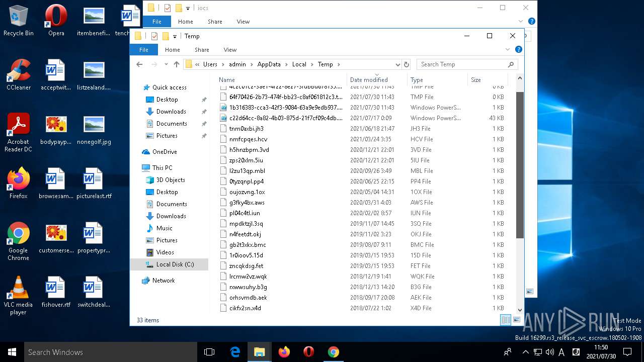Select the nonegolf.jpg desktop file

click(x=94, y=129)
